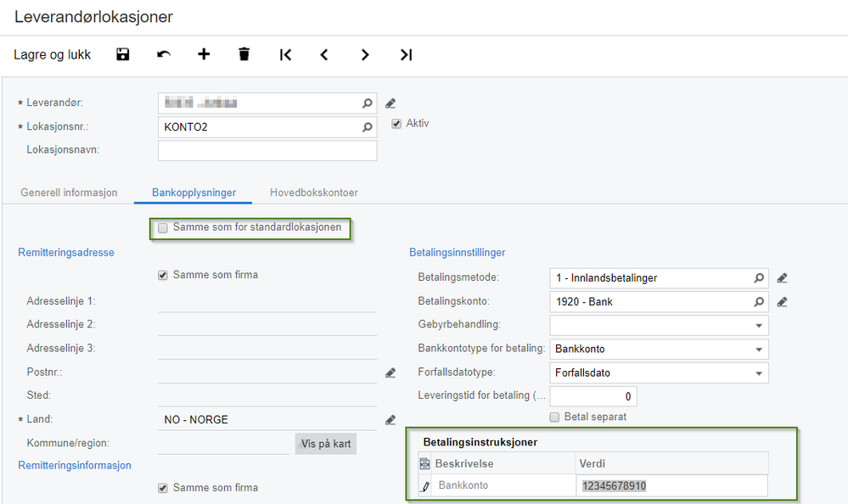Click the Verdi column header
The image size is (848, 504).
click(671, 463)
